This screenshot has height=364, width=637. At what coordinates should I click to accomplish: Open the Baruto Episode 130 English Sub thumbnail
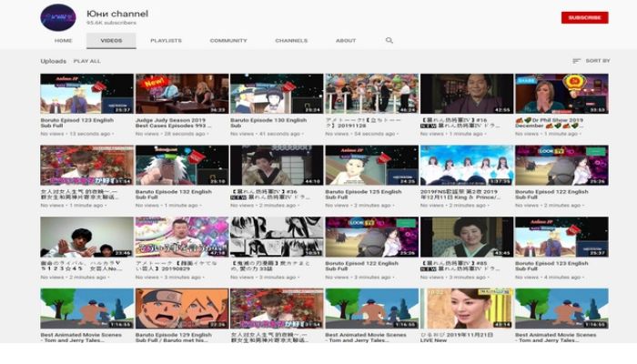[277, 94]
